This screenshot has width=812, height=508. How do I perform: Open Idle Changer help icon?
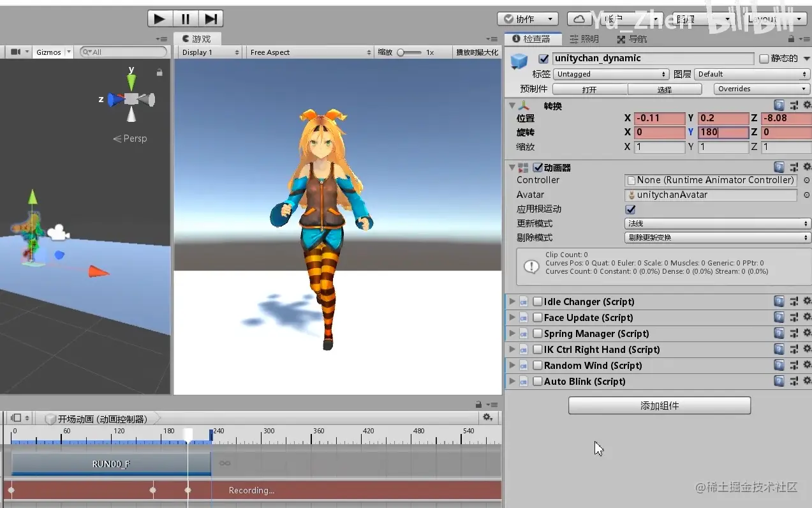coord(779,301)
